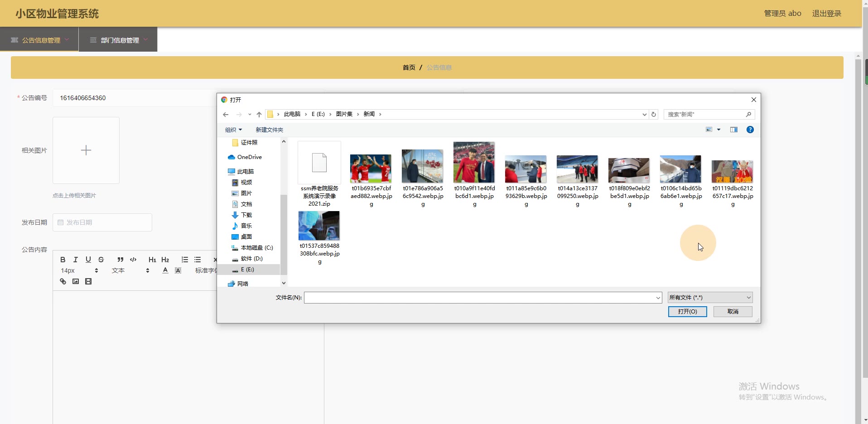Click the insert link icon

63,281
